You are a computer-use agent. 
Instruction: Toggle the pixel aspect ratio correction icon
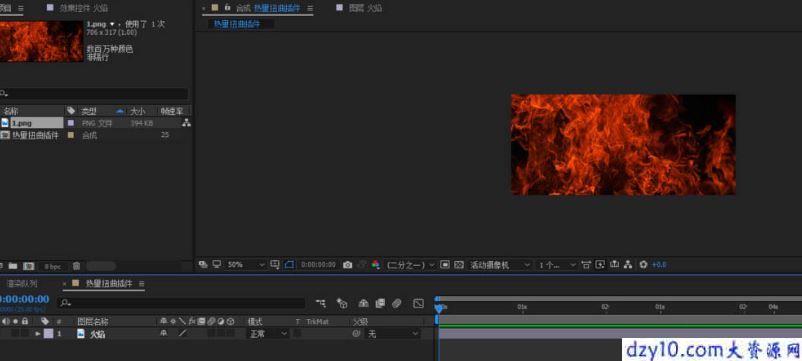click(x=586, y=265)
